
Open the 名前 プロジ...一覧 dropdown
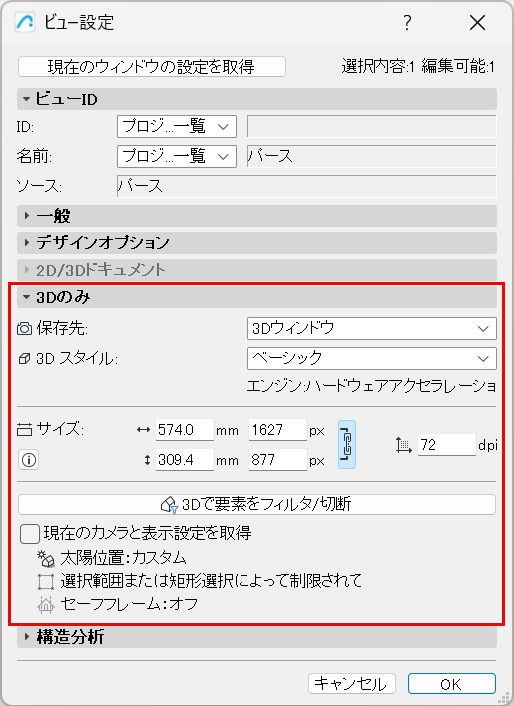(x=177, y=156)
